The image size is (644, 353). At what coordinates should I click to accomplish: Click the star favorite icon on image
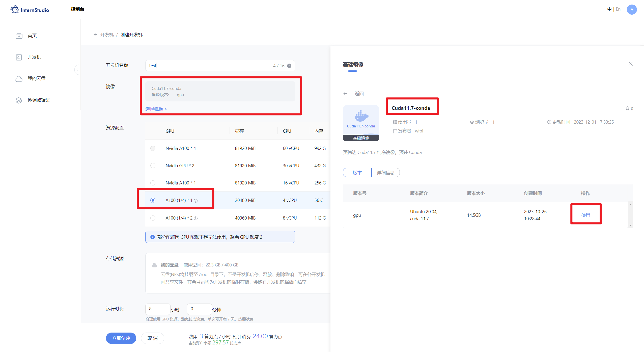(x=627, y=108)
